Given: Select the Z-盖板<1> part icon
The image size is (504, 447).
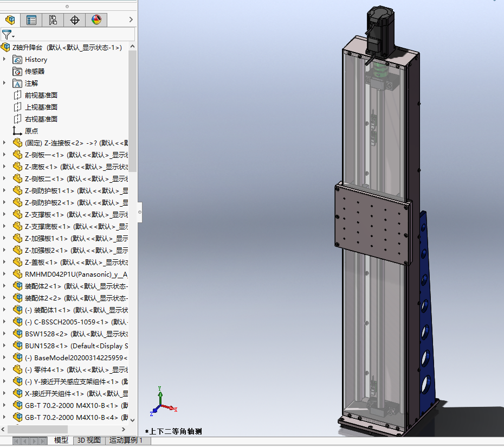Looking at the screenshot, I should point(17,262).
